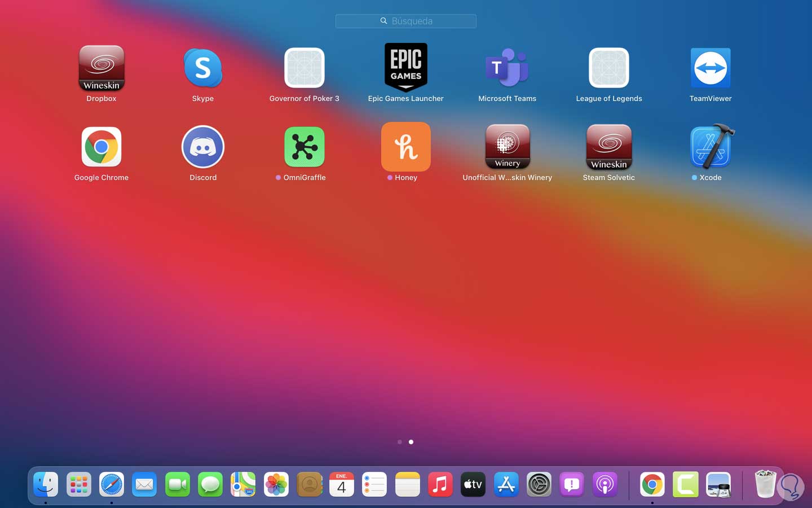Viewport: 812px width, 508px height.
Task: Switch to the first Launchpad page dot
Action: (x=400, y=442)
